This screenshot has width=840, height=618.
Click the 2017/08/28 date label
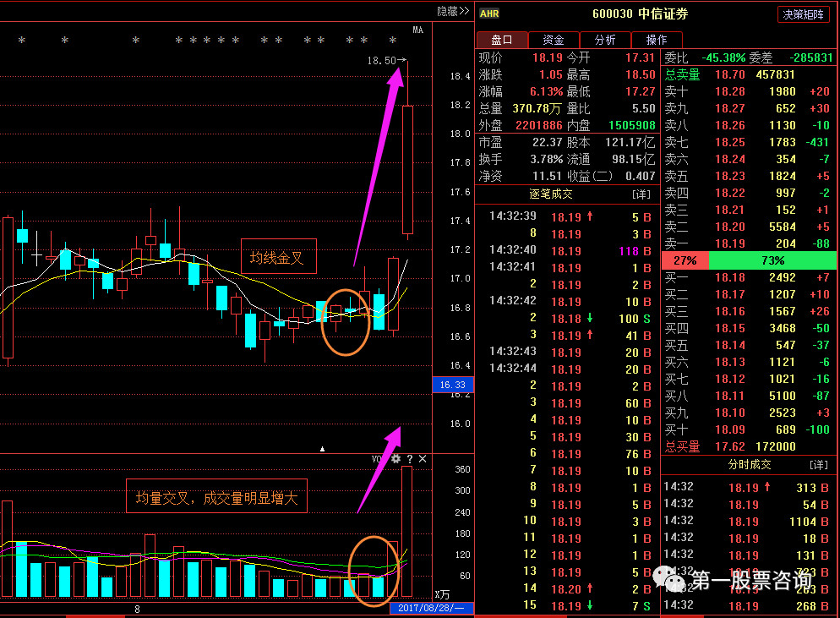tap(431, 608)
